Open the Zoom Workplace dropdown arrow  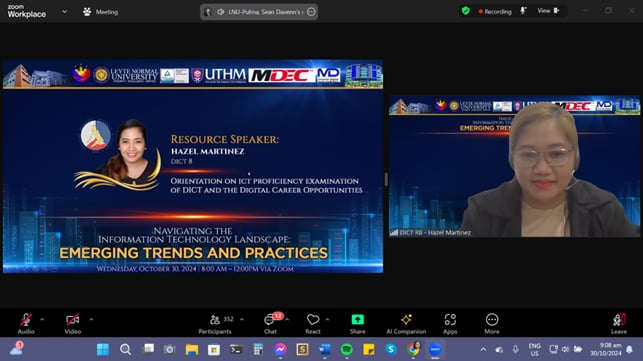click(64, 11)
